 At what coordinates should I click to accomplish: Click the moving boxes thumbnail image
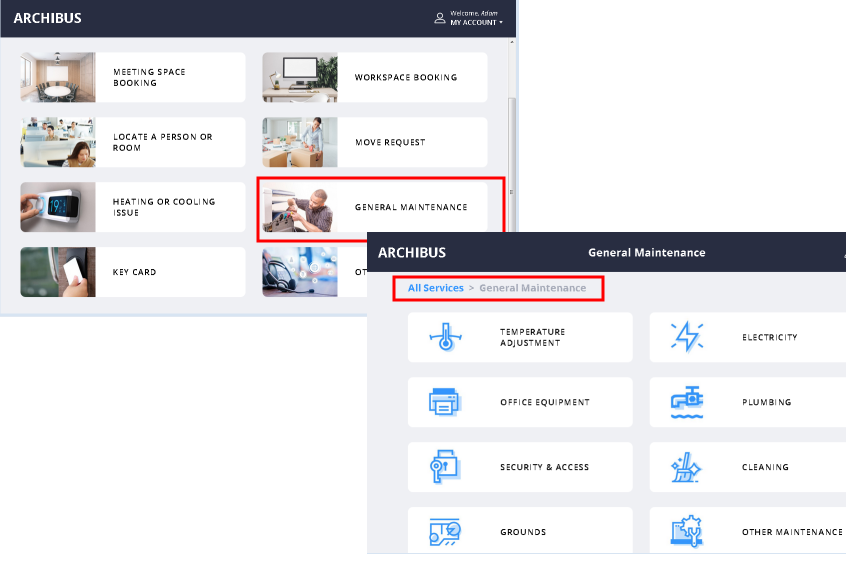[x=300, y=142]
